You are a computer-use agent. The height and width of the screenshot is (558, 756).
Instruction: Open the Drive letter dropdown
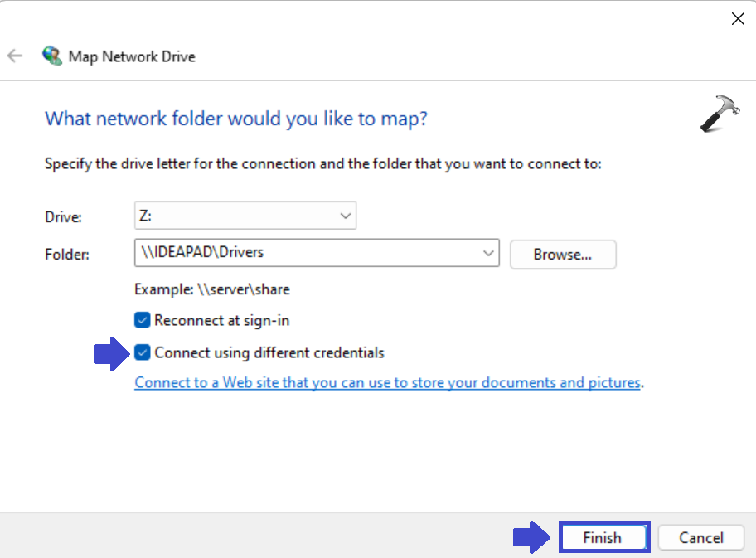click(345, 215)
